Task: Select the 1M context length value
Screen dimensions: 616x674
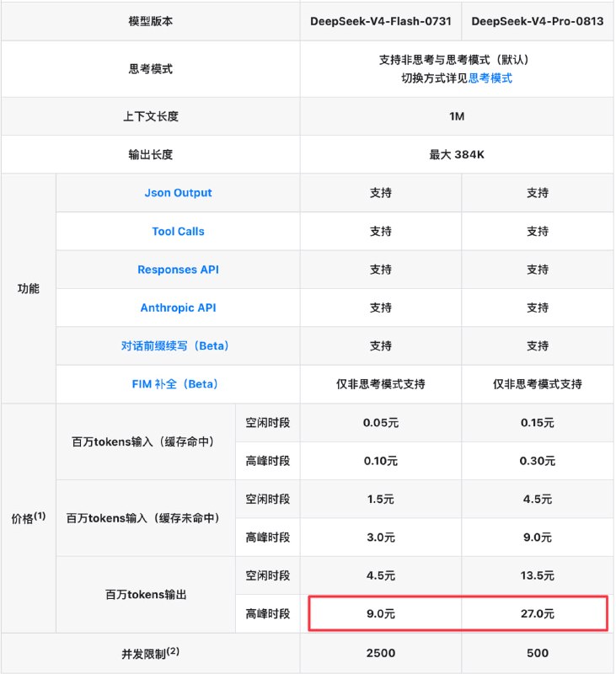Action: click(x=457, y=116)
